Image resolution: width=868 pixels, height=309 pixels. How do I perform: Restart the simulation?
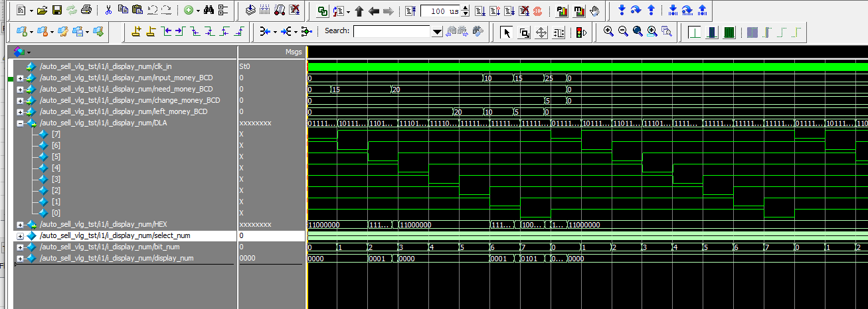pos(410,11)
